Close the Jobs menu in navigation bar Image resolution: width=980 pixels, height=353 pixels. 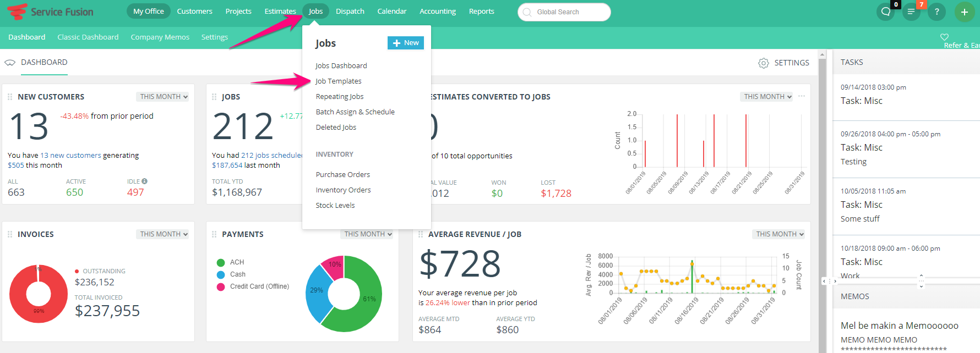315,12
